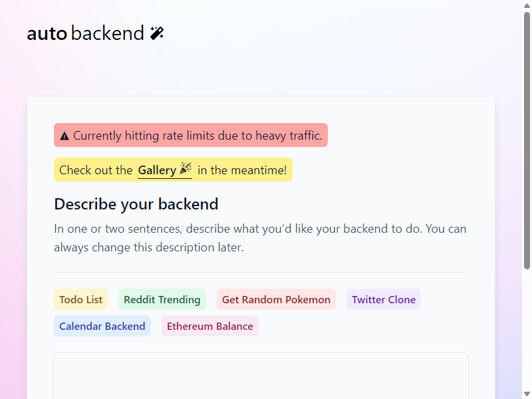Select the Todo List example

[x=80, y=300]
